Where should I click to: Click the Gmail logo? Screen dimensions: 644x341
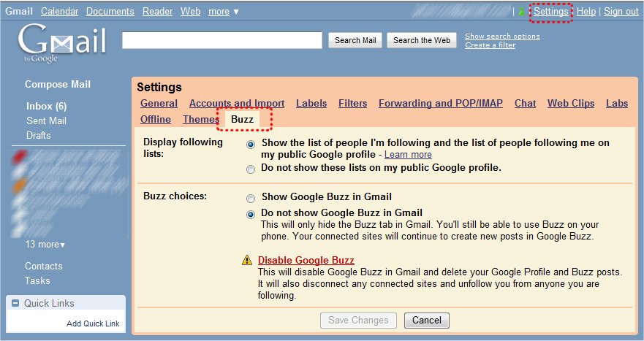point(61,43)
